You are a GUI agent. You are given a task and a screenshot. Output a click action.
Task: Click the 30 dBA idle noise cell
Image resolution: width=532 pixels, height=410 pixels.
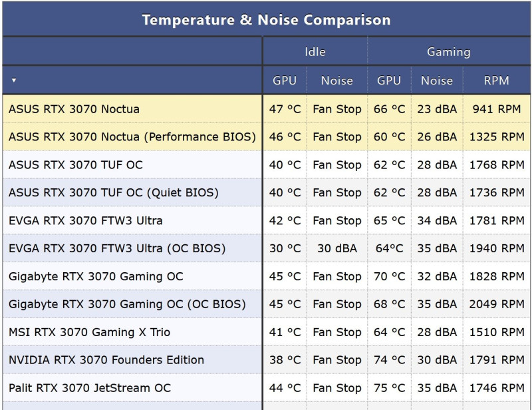click(337, 248)
